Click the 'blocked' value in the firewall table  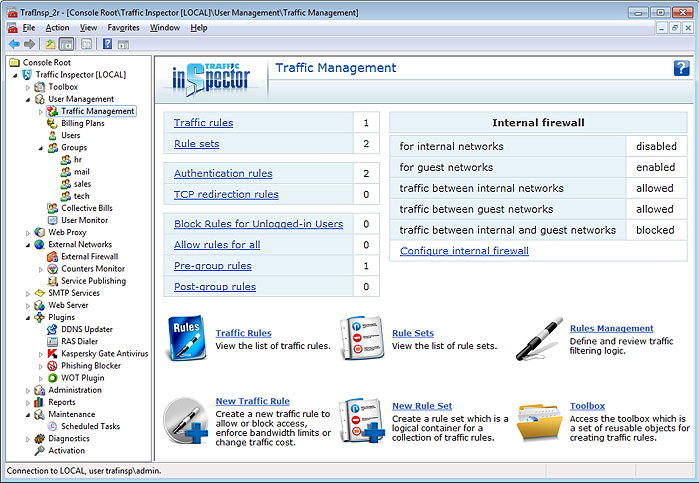(655, 230)
